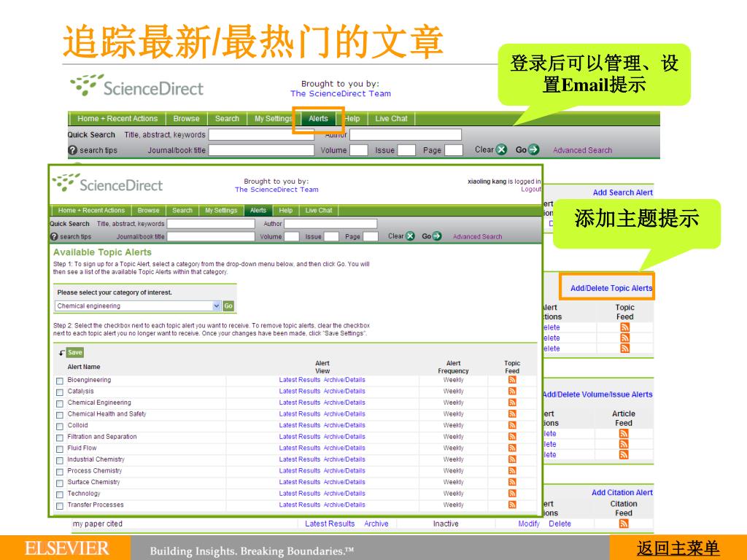747x560 pixels.
Task: Open the Chemical engineering category dropdown
Action: [x=138, y=306]
